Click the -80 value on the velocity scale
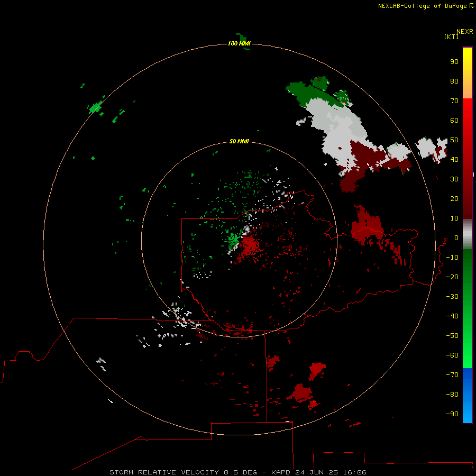 coord(452,395)
